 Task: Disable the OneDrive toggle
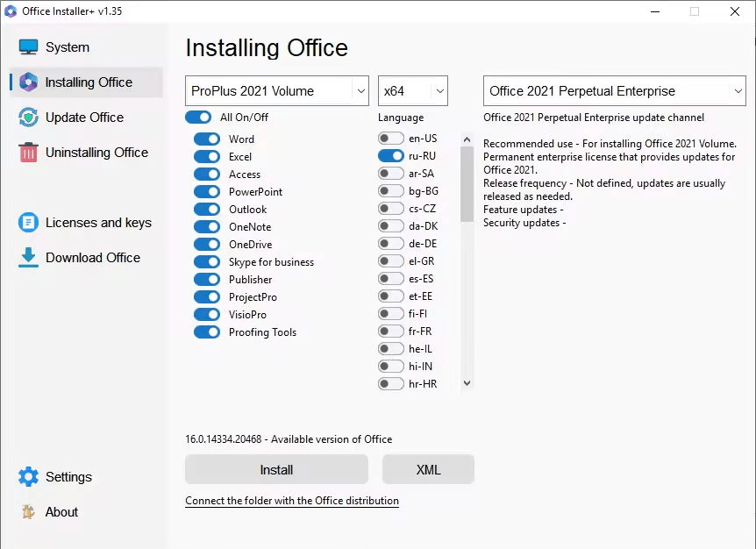point(207,245)
